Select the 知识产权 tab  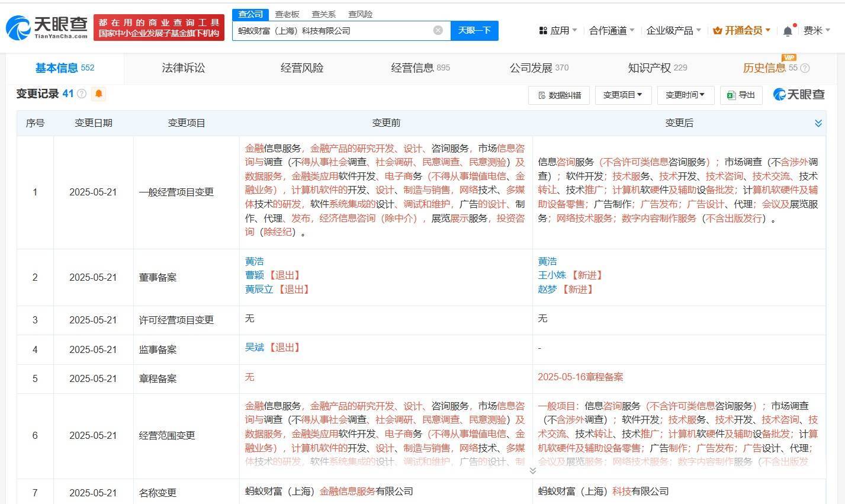[657, 68]
